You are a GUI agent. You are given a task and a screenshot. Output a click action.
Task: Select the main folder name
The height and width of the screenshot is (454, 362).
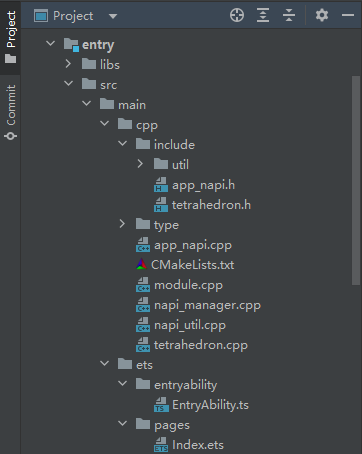pos(132,105)
